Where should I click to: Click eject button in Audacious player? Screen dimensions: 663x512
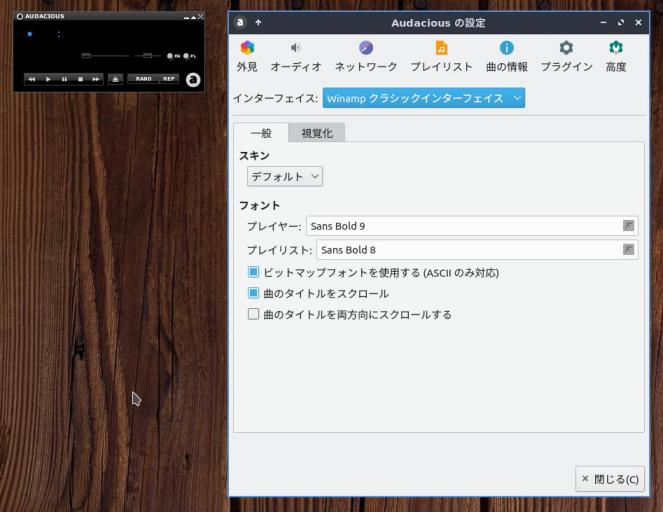(x=115, y=79)
